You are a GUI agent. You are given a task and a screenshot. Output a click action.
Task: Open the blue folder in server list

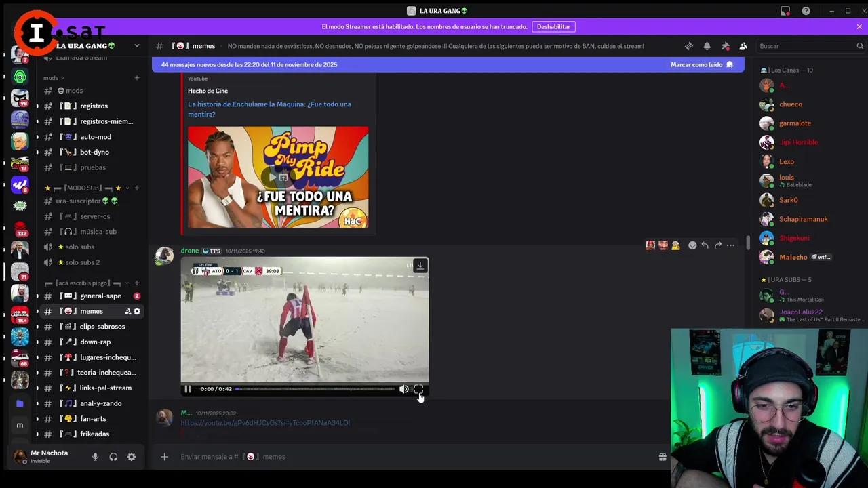[20, 403]
